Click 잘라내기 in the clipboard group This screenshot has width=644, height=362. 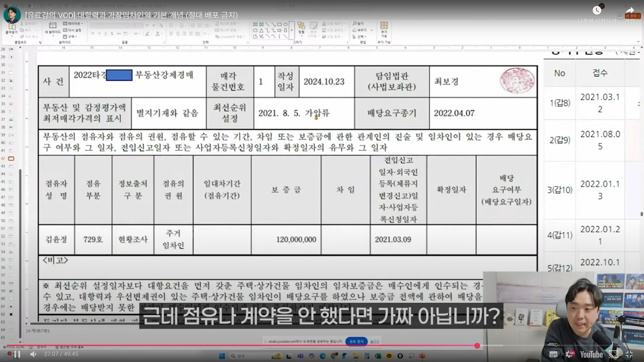click(29, 24)
